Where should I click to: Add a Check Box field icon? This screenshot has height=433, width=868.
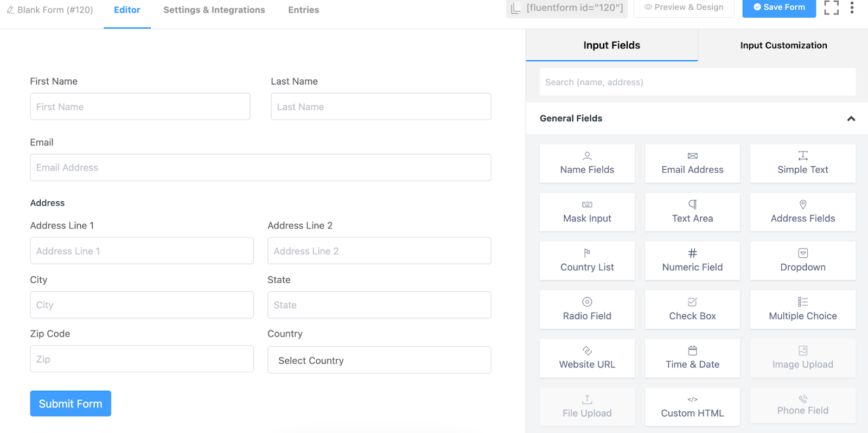[x=692, y=302]
